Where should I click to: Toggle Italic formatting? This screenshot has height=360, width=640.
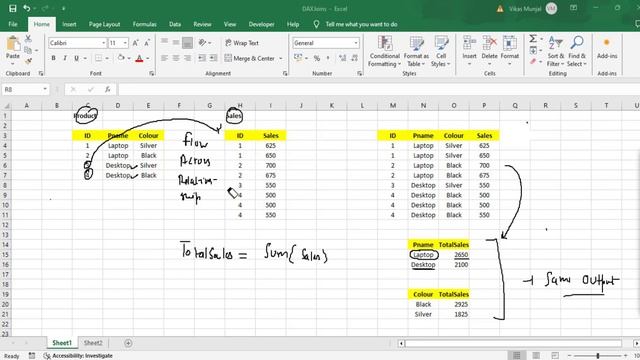point(64,58)
